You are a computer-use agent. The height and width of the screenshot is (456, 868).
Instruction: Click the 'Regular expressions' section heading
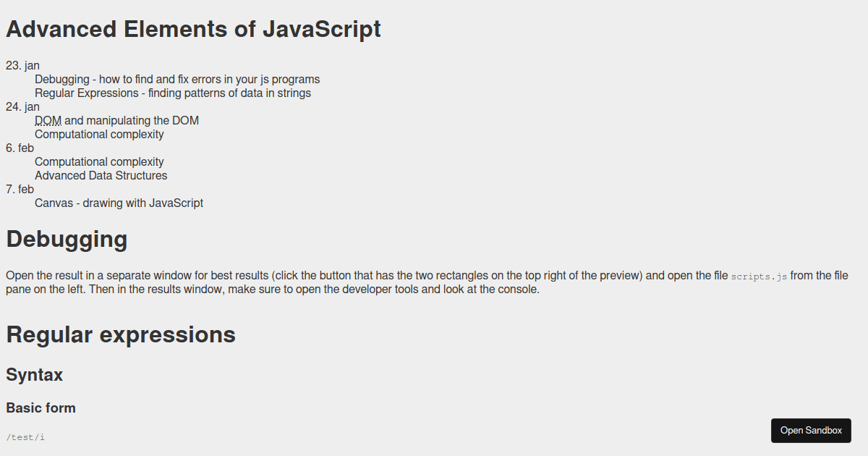click(x=121, y=334)
